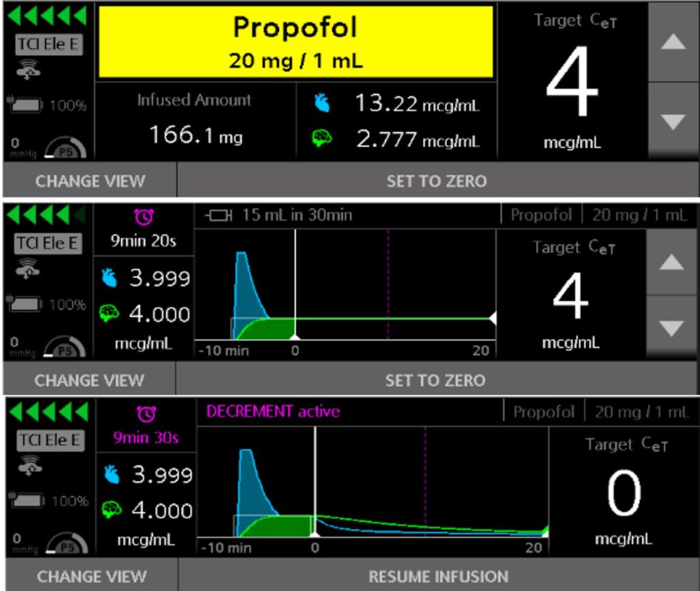
Task: Click 20 mg / 1 mL label in bottom header
Action: 641,412
